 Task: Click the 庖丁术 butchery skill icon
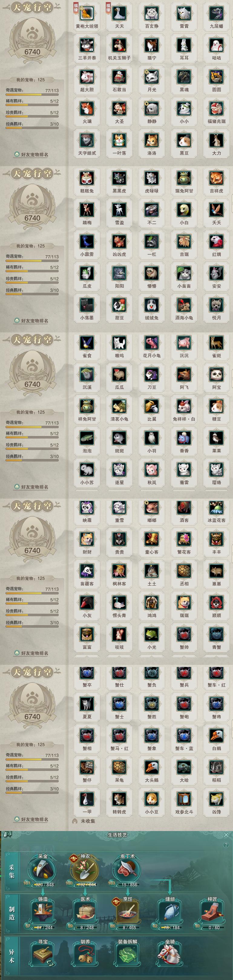click(x=127, y=869)
